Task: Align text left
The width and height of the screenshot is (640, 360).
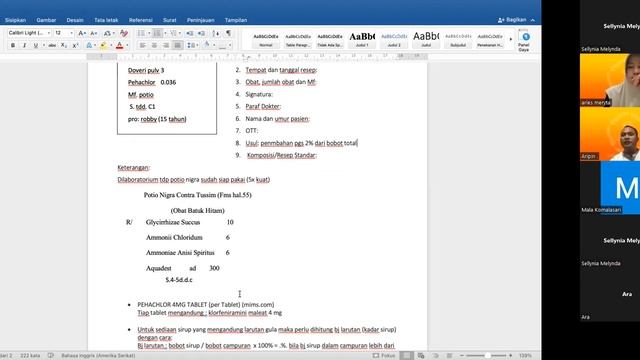Action: tap(142, 45)
